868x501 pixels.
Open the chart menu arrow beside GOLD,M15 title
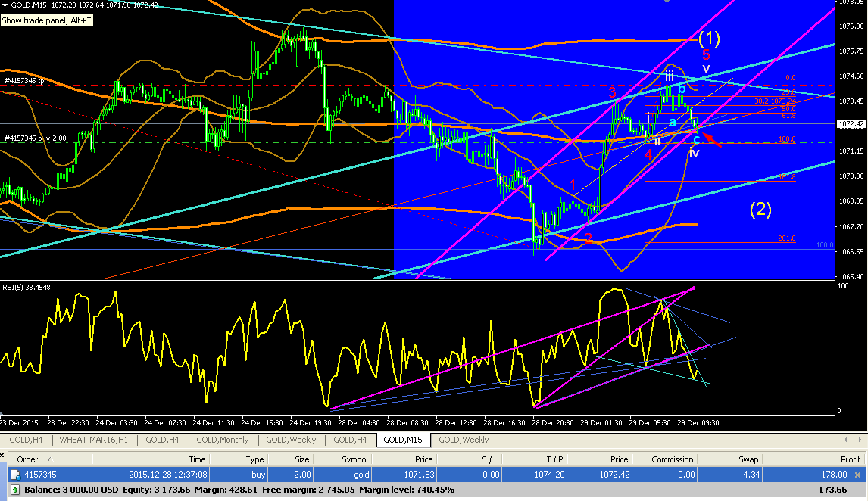[x=5, y=5]
